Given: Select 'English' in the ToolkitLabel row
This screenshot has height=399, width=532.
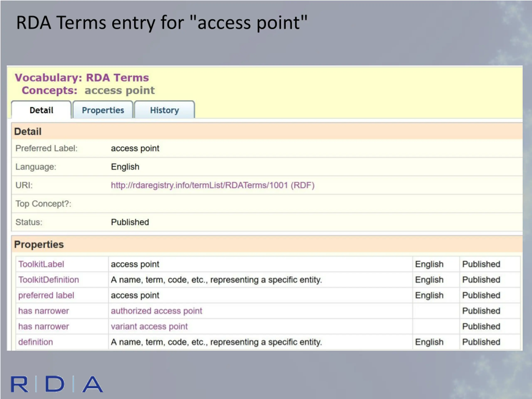Looking at the screenshot, I should click(429, 264).
